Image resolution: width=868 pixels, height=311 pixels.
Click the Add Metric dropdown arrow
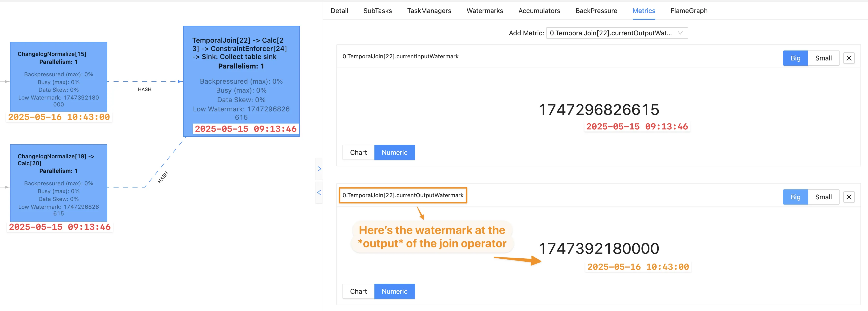680,33
